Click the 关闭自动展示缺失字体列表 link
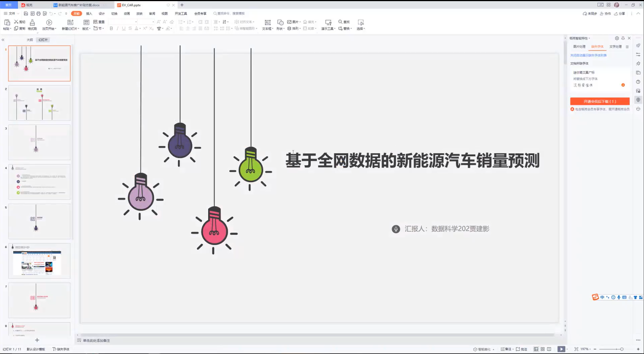This screenshot has width=644, height=354. click(x=588, y=55)
